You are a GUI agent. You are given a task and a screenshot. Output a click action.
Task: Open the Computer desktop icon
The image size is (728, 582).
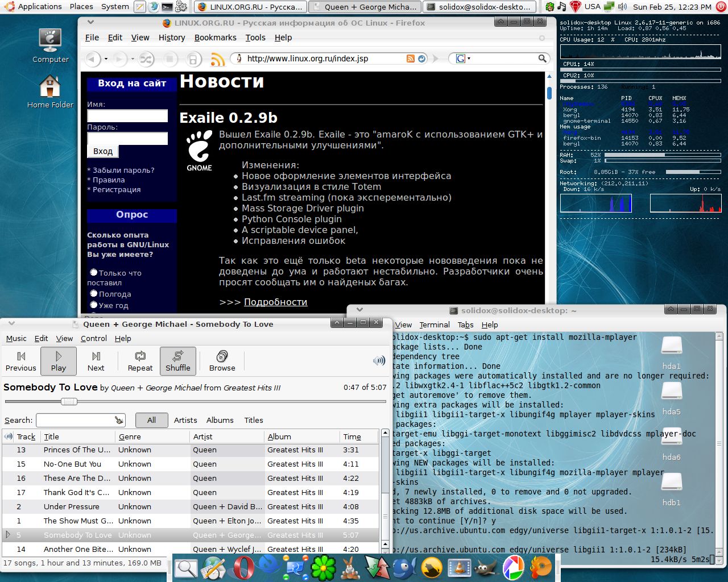50,45
